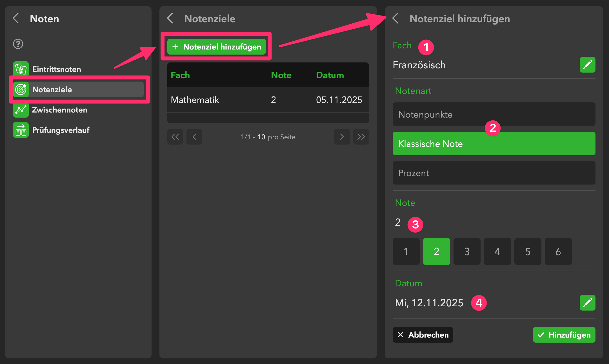609x364 pixels.
Task: Open Eintrittsnoten from the sidebar
Action: [x=56, y=69]
